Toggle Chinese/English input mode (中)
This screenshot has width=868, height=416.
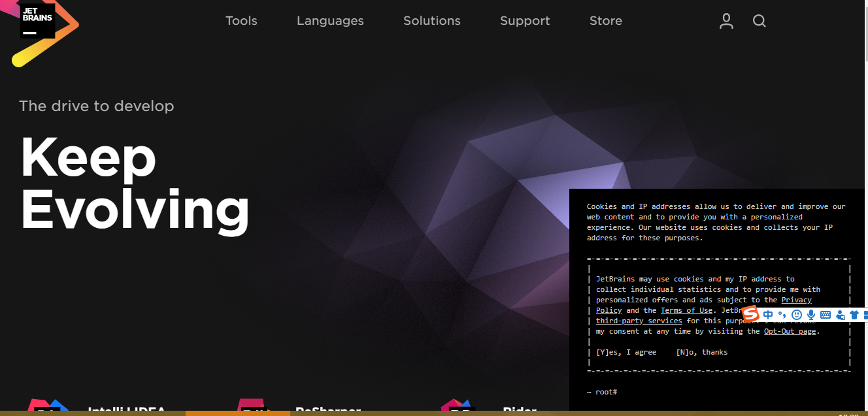(x=768, y=315)
